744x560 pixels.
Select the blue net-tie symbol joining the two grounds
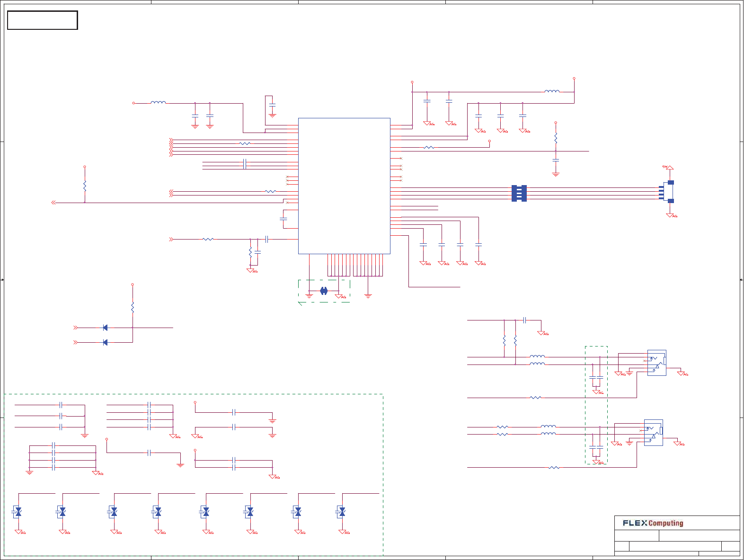coord(324,291)
